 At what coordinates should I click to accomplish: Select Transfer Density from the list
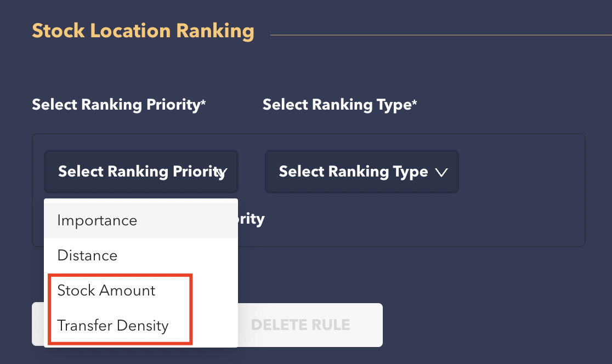coord(112,326)
